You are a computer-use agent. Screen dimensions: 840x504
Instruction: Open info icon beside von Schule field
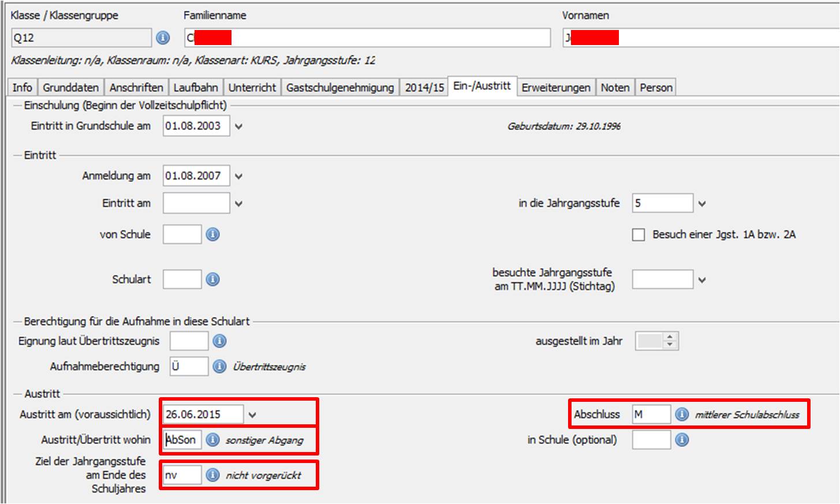[x=212, y=234]
